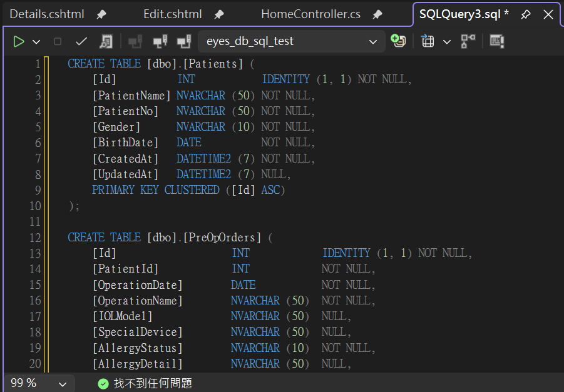Click line number 11 in the gutter
This screenshot has height=392, width=564.
pyautogui.click(x=35, y=222)
